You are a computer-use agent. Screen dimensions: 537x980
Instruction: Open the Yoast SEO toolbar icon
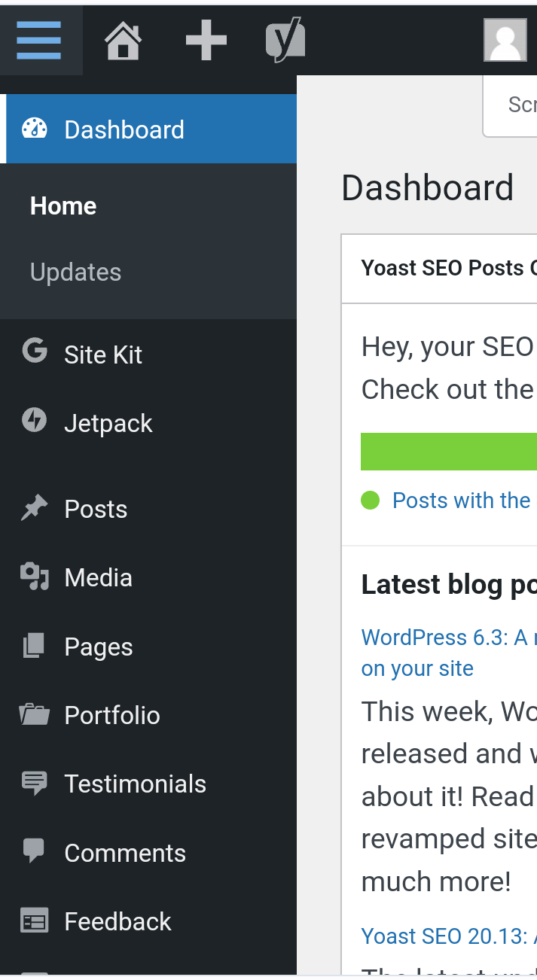point(285,40)
